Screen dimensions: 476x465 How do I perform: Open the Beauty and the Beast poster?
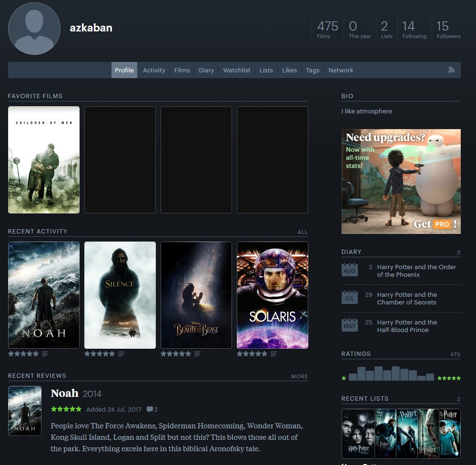point(196,295)
